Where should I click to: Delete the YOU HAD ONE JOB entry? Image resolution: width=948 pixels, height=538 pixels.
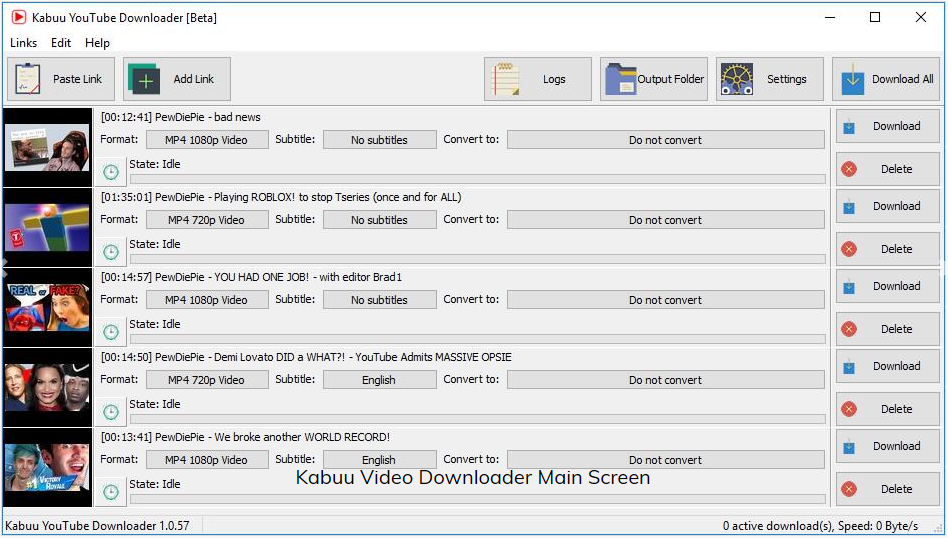click(x=888, y=329)
